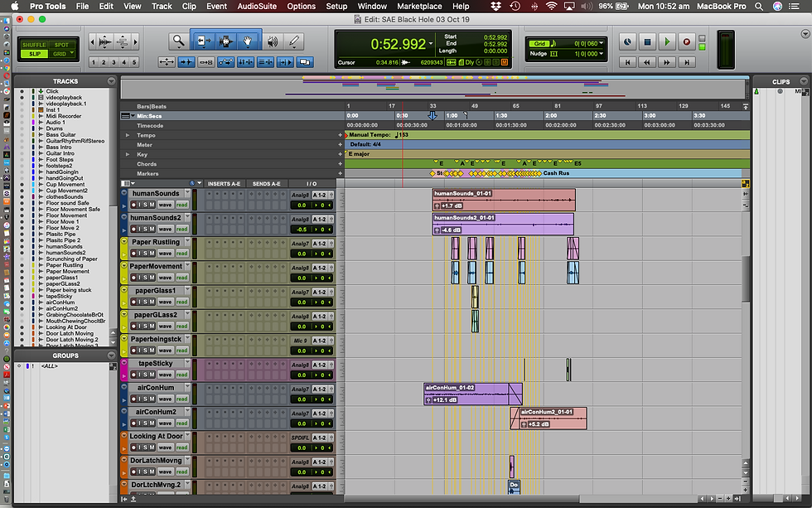Screen dimensions: 812x508
Task: Click Go to End transport button
Action: [687, 62]
